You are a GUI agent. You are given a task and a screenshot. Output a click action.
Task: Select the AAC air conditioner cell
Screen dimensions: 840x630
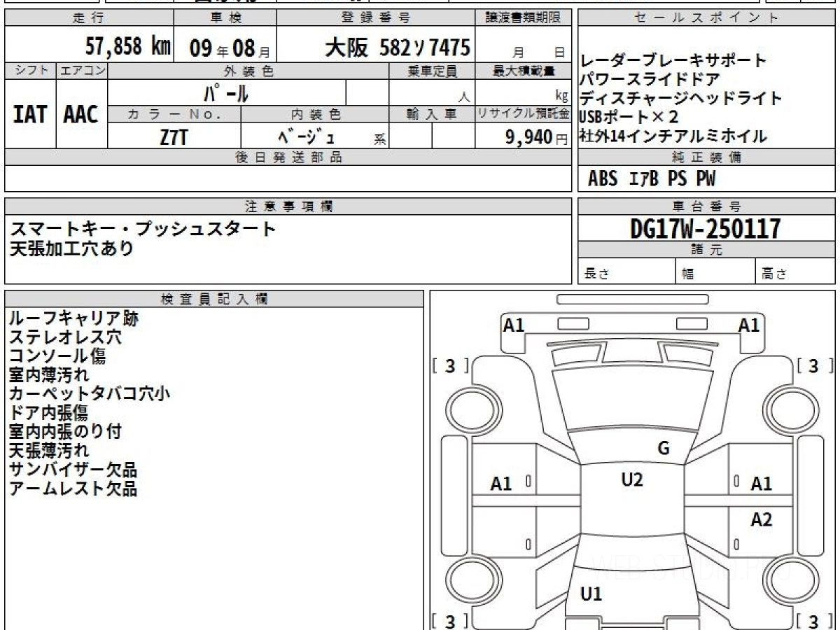click(x=81, y=115)
